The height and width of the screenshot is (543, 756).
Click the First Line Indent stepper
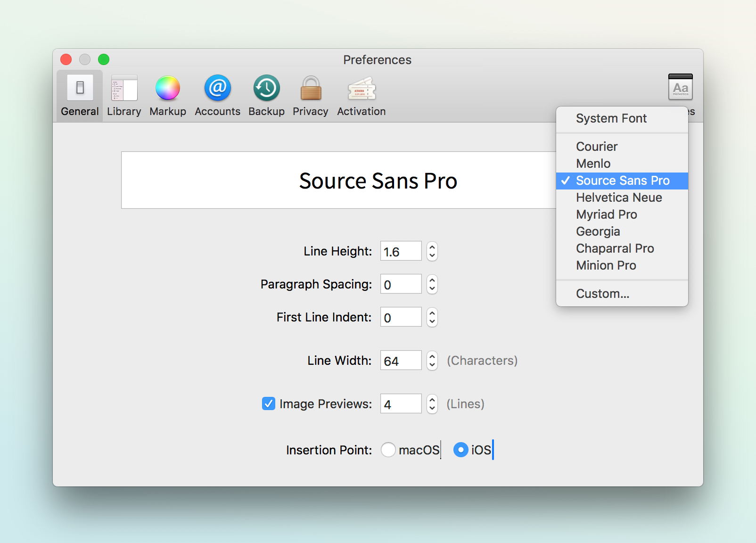(x=432, y=317)
